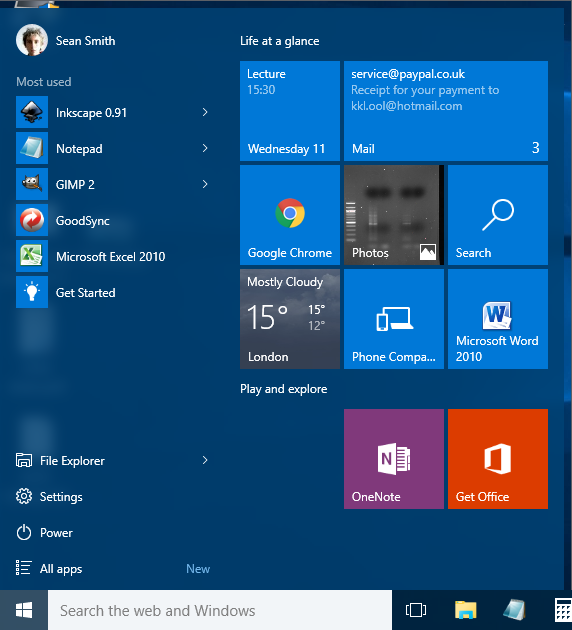
Task: Open the Mail tile with PayPal message
Action: click(x=446, y=111)
